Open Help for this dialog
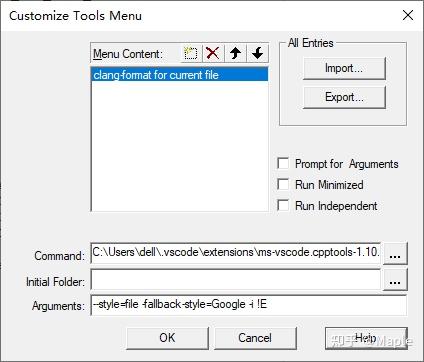Screen dimensions: 424x362 366,338
